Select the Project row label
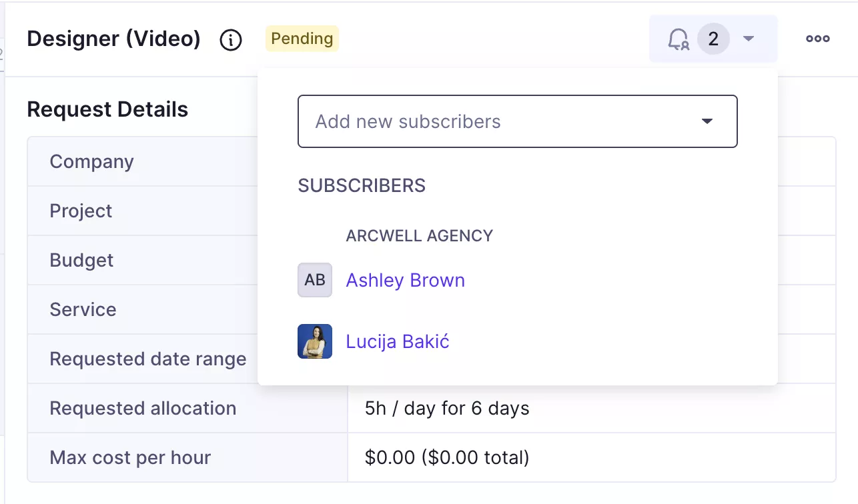 tap(81, 211)
